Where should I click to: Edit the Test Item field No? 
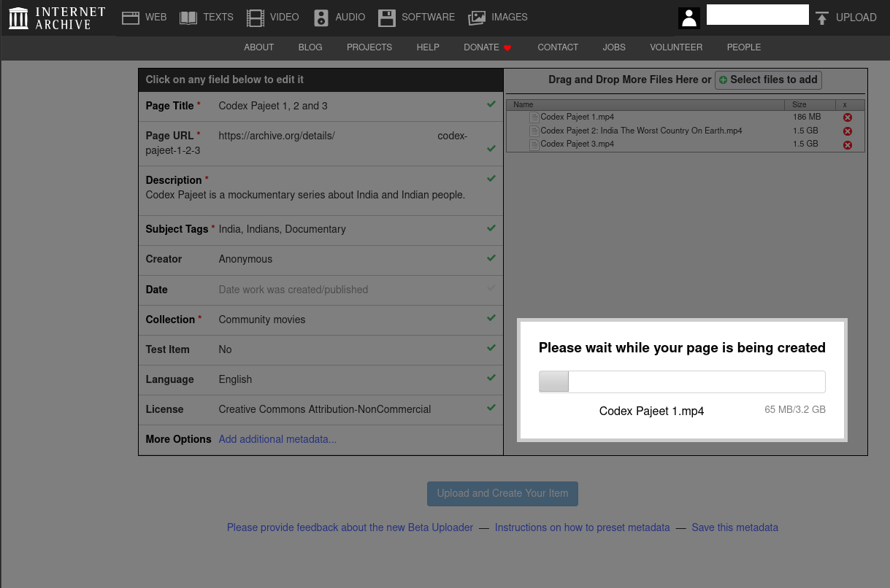point(225,349)
